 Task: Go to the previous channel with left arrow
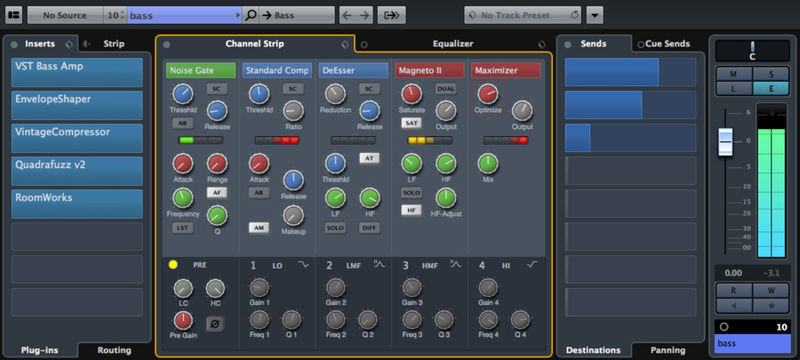pos(347,15)
